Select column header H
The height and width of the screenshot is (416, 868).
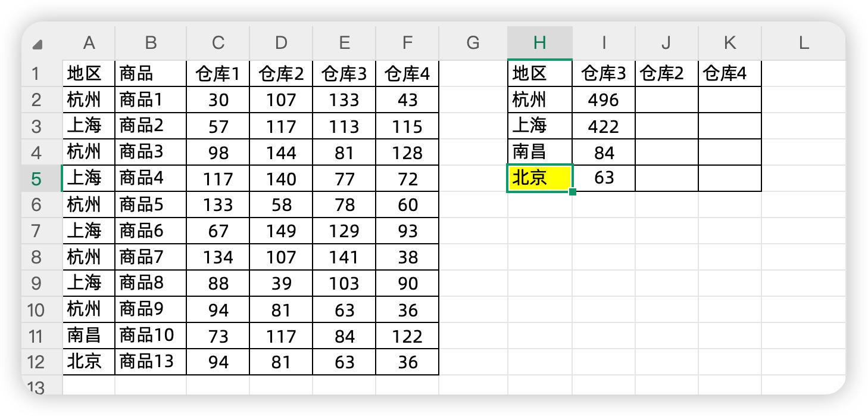(539, 43)
